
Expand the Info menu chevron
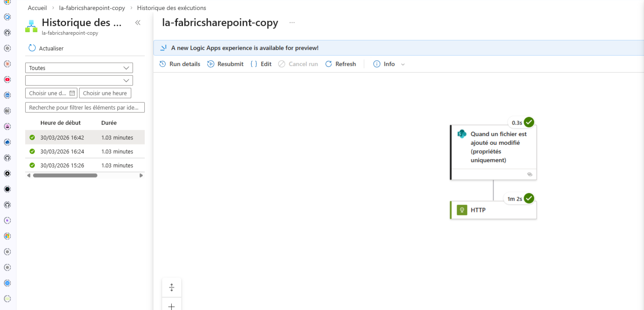point(403,64)
